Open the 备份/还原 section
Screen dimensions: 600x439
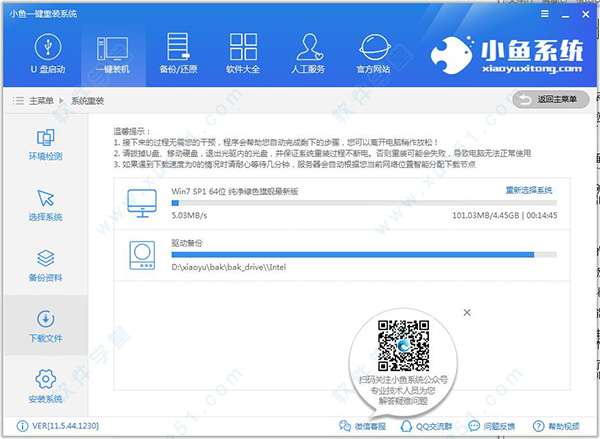click(x=178, y=54)
